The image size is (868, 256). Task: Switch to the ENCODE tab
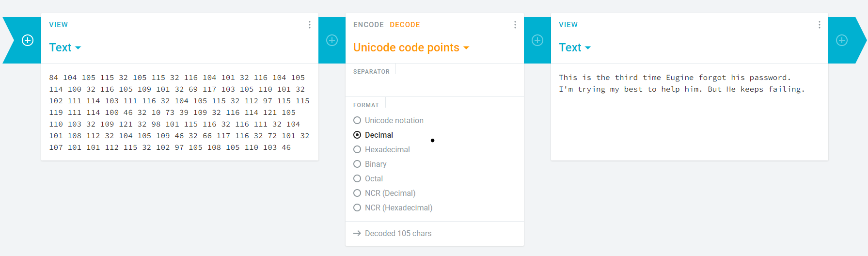click(368, 25)
